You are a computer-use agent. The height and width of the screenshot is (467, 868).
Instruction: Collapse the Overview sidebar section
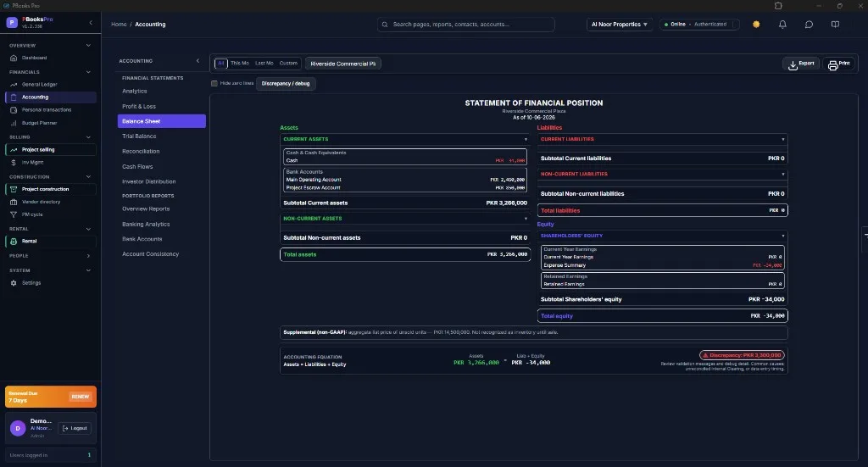88,46
